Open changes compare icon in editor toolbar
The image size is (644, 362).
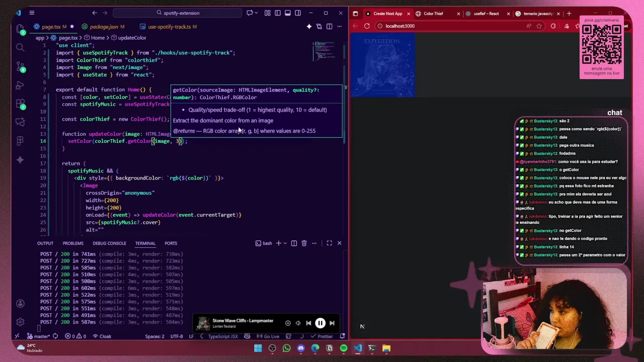[319, 27]
